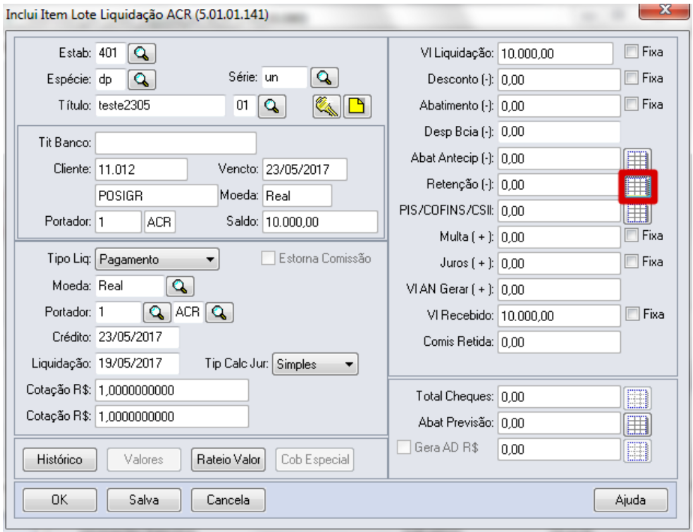Click the Abat Previsão value field
The image size is (693, 532).
(559, 423)
